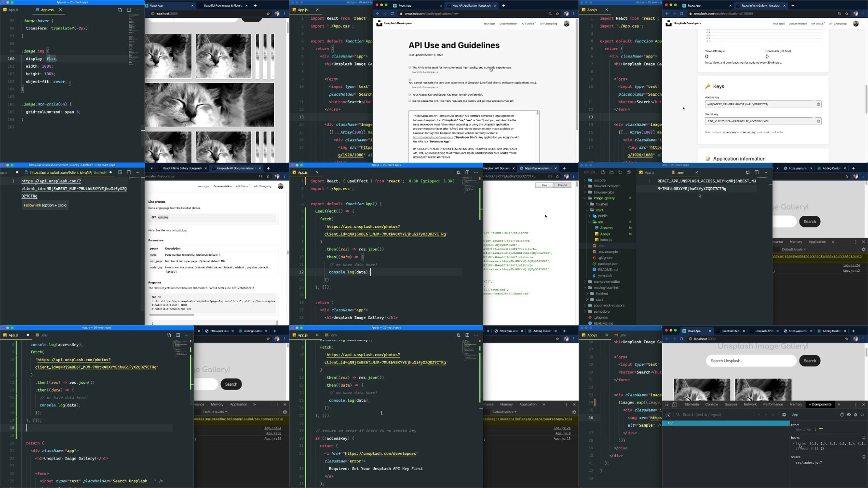Click the 'hotlinking' link in List photos docs
This screenshot has width=868, height=488.
tap(181, 230)
